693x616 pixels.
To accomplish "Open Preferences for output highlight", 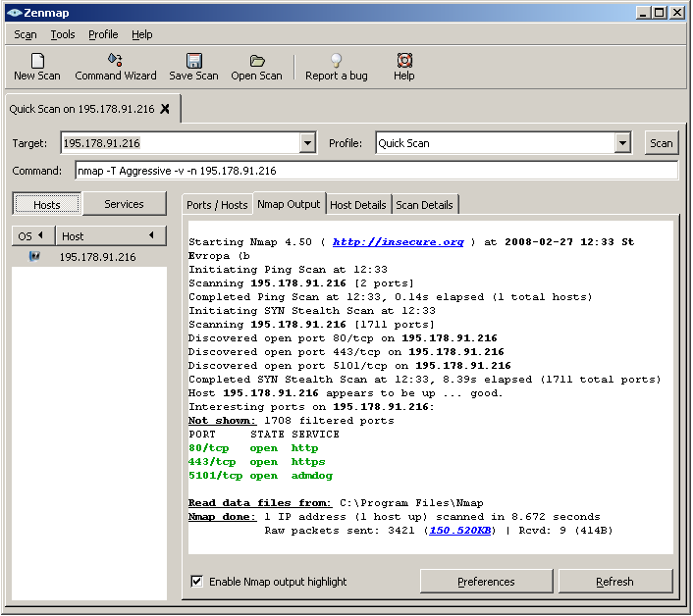I will [486, 581].
